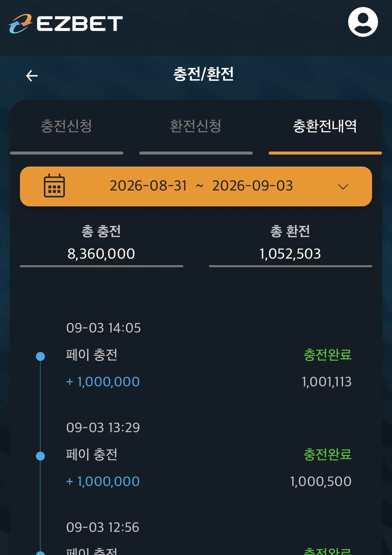
Task: Expand the date range chevron
Action: [343, 187]
